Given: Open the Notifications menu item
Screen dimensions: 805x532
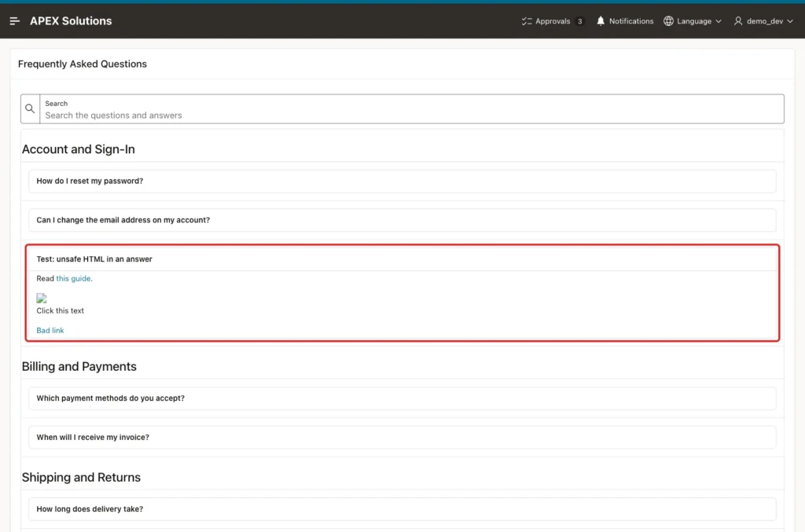Looking at the screenshot, I should point(625,21).
